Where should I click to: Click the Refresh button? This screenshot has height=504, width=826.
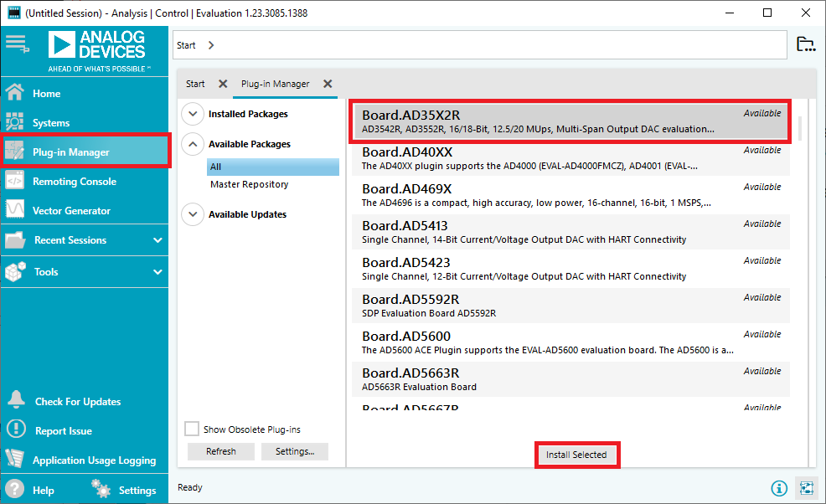tap(220, 451)
